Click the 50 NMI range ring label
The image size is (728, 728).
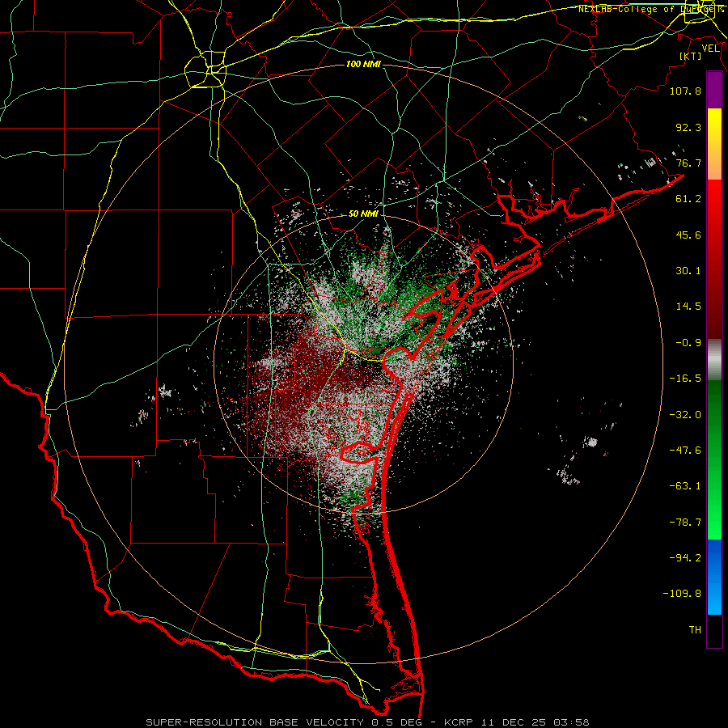363,214
